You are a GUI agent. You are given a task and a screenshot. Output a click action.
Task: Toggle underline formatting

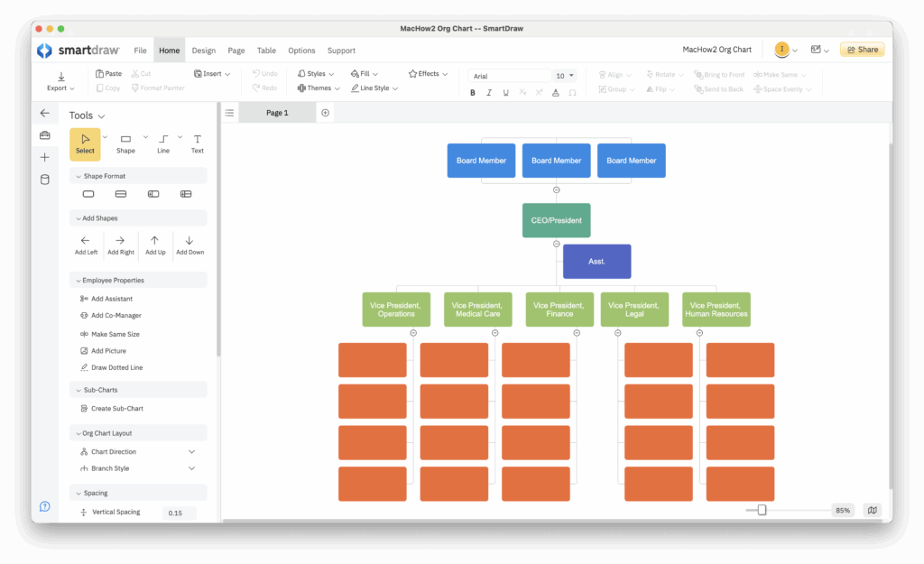click(x=505, y=93)
